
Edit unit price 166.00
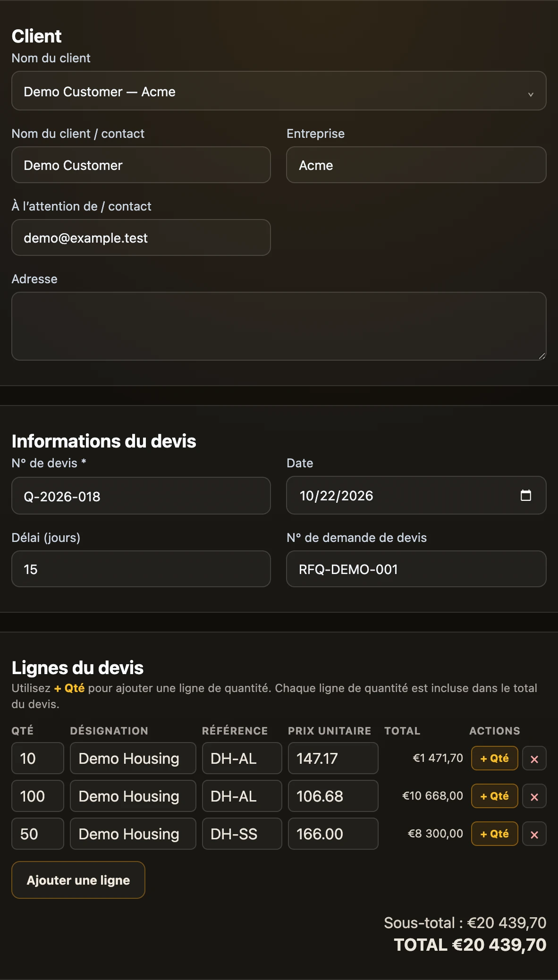pos(333,834)
